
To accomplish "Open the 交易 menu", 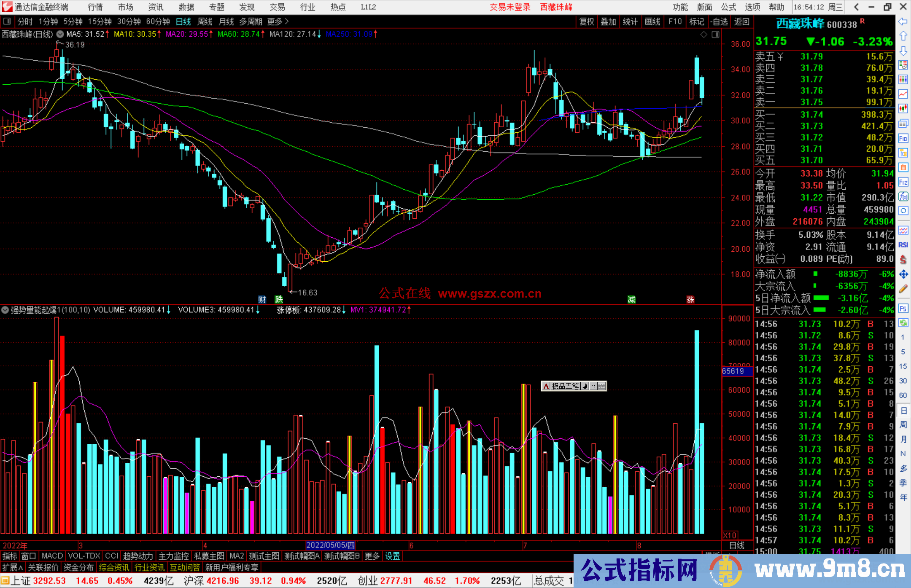I will coord(278,7).
